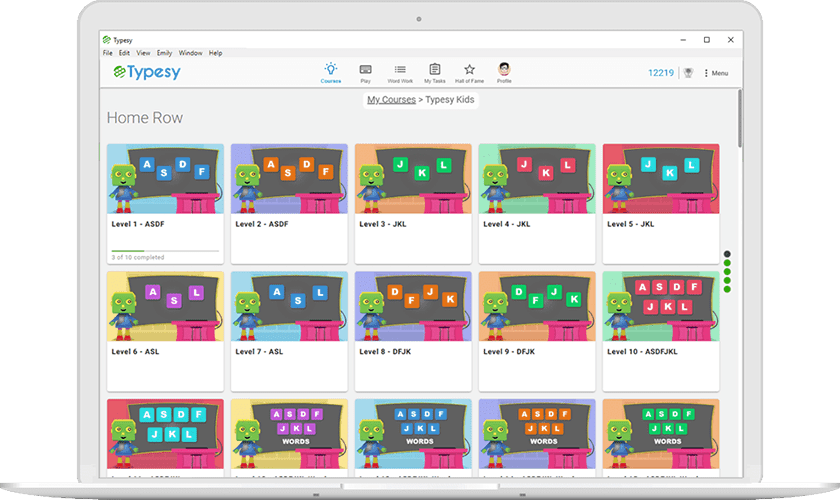This screenshot has width=840, height=500.
Task: Click the Level 1 progress bar
Action: pyautogui.click(x=165, y=251)
